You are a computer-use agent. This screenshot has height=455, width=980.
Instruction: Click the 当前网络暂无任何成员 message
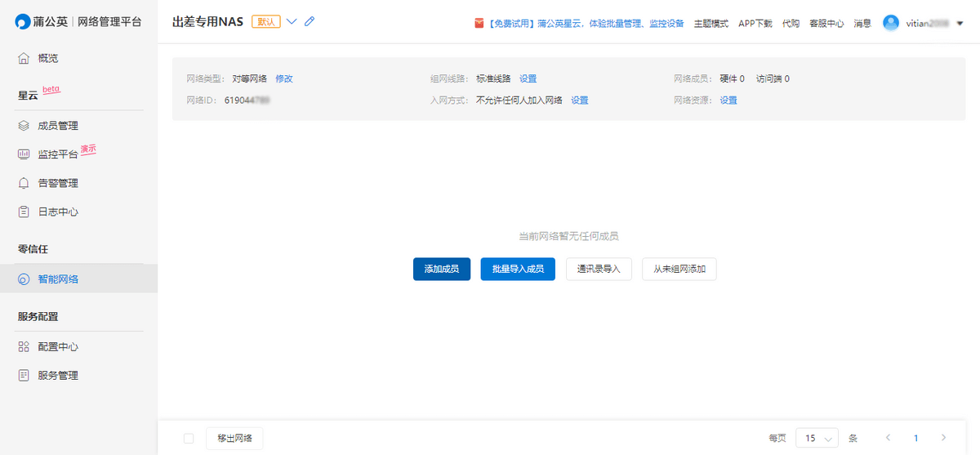coord(568,236)
